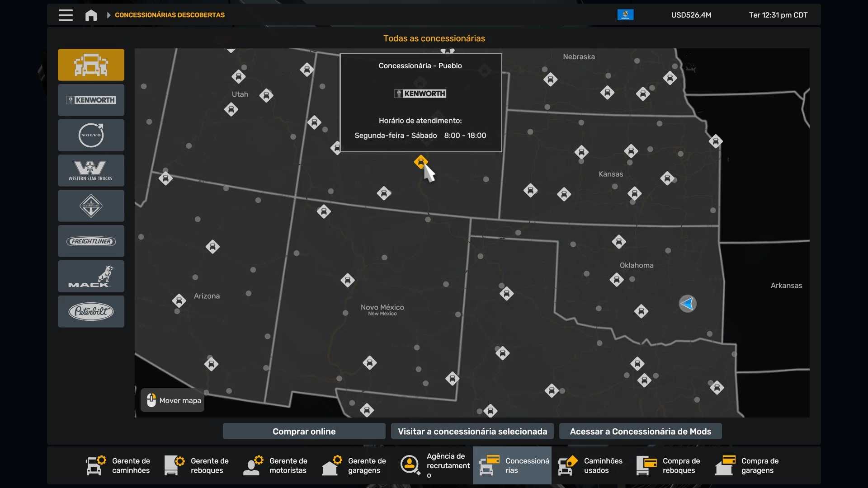Screen dimensions: 868x488
Task: Filter dealers by Western Star Trucks
Action: [x=91, y=170]
